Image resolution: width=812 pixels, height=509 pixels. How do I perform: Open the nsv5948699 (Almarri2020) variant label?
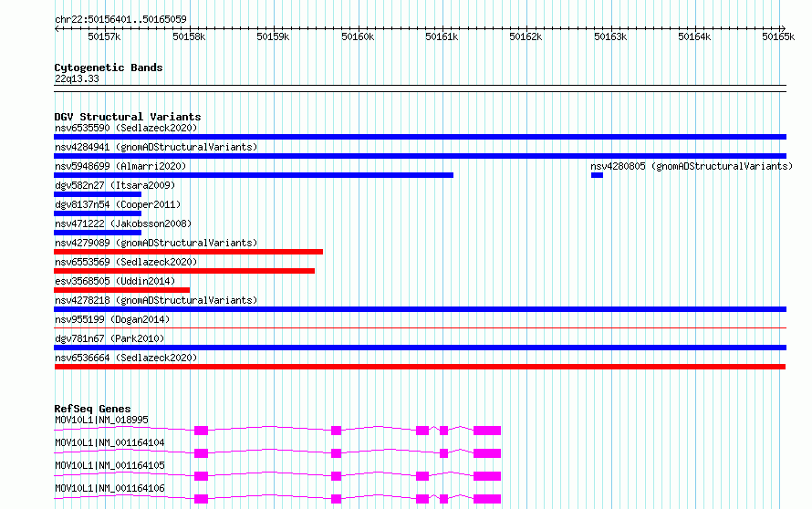coord(120,166)
